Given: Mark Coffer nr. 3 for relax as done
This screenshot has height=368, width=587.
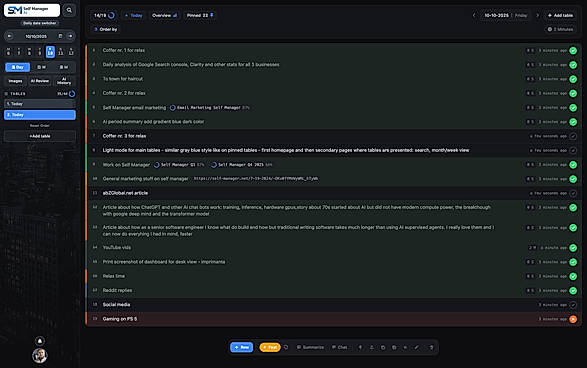Looking at the screenshot, I should pos(573,136).
